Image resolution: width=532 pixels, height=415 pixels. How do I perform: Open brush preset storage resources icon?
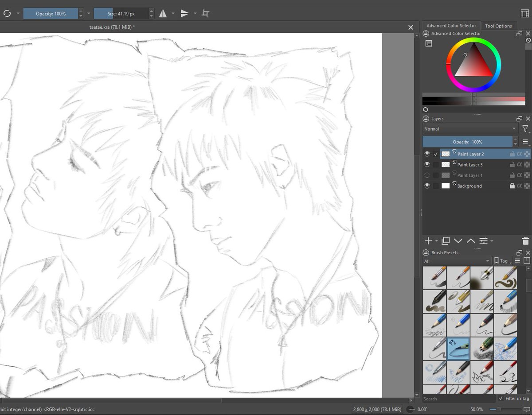527,261
